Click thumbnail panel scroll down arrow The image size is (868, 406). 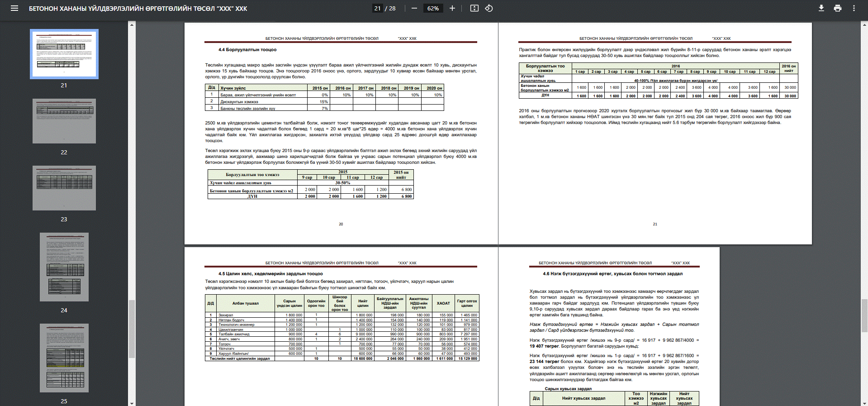point(132,403)
